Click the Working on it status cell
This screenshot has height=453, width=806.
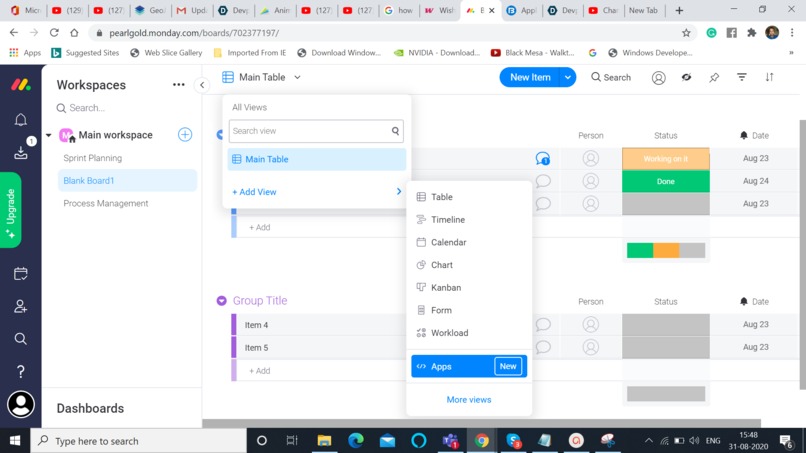coord(666,158)
